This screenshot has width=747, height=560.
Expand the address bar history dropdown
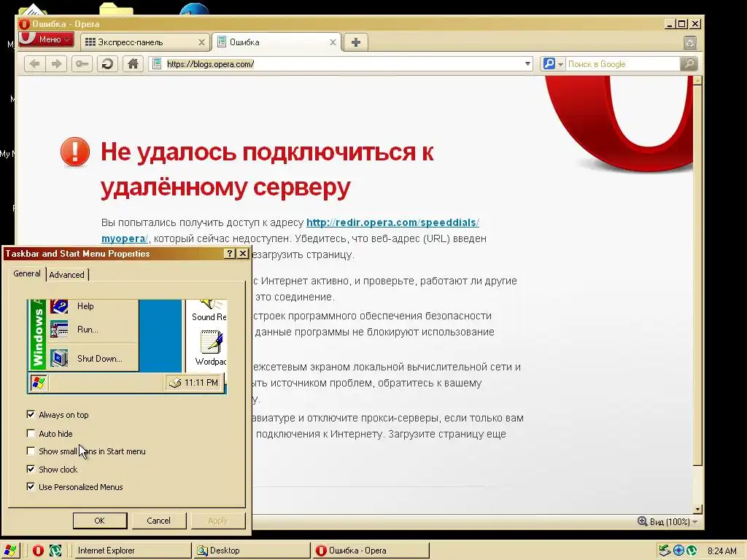pyautogui.click(x=527, y=64)
